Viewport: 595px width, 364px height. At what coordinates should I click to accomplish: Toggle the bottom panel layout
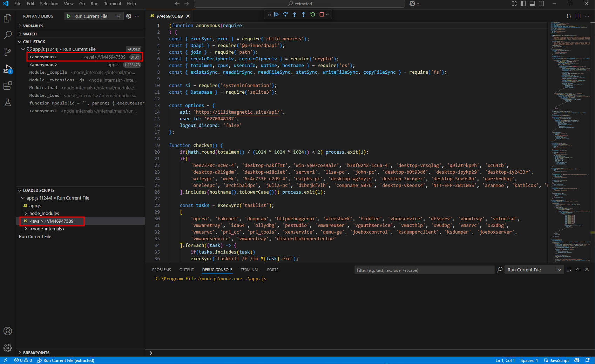532,4
